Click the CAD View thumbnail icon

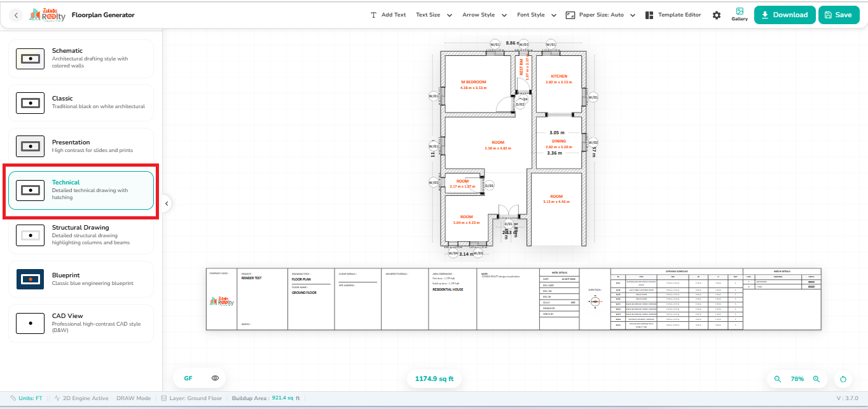(30, 323)
